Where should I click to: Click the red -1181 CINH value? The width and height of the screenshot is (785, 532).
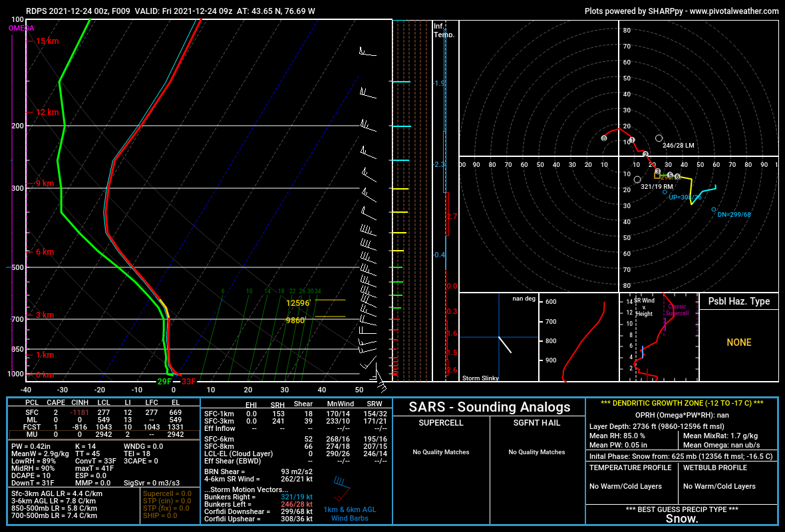click(x=80, y=413)
